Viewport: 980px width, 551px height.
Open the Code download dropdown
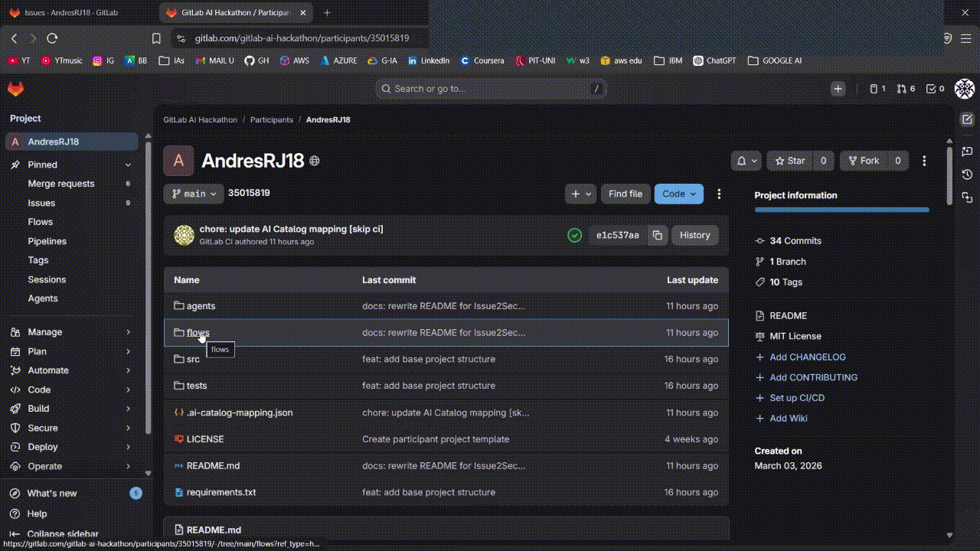(x=678, y=194)
